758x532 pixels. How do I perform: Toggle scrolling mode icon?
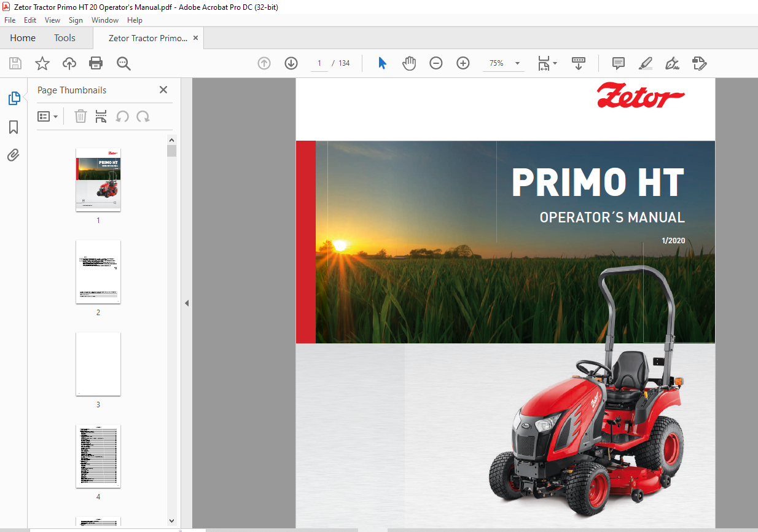coord(579,63)
